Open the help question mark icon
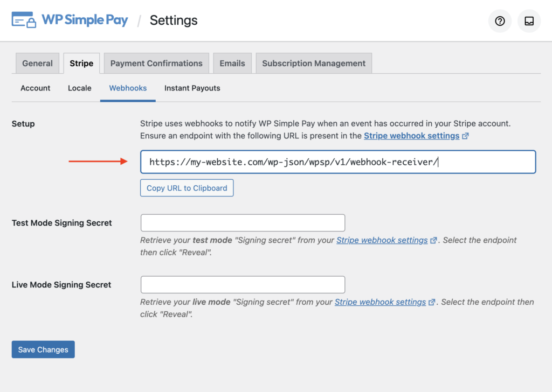The width and height of the screenshot is (552, 392). (x=500, y=21)
